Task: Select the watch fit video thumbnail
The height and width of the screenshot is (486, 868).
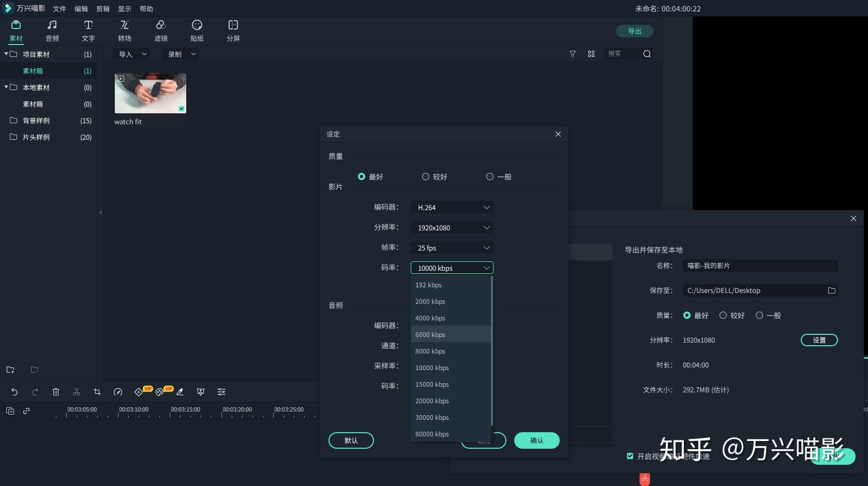Action: pos(151,93)
